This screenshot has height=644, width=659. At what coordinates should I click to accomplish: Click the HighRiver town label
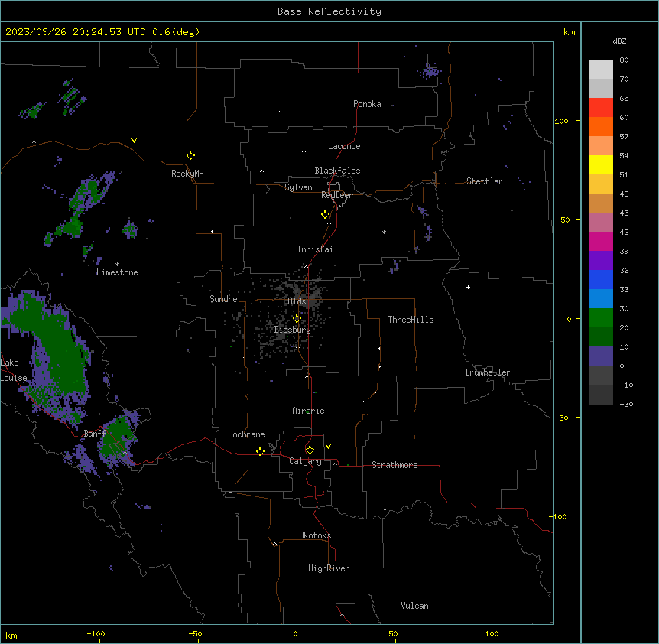pos(329,568)
